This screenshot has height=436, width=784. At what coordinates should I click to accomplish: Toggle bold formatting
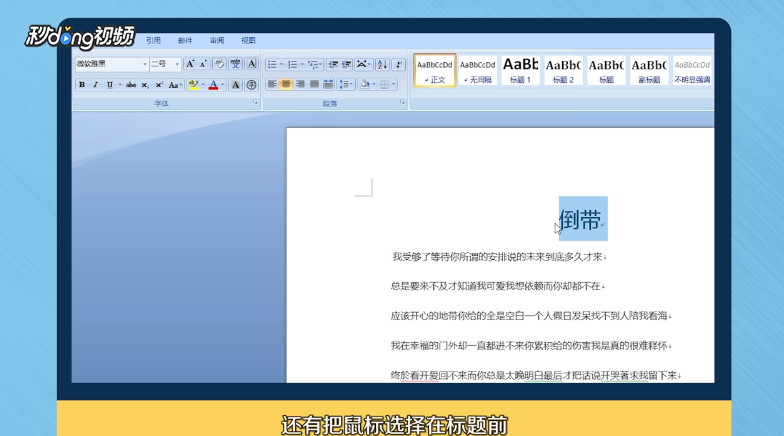pos(82,85)
